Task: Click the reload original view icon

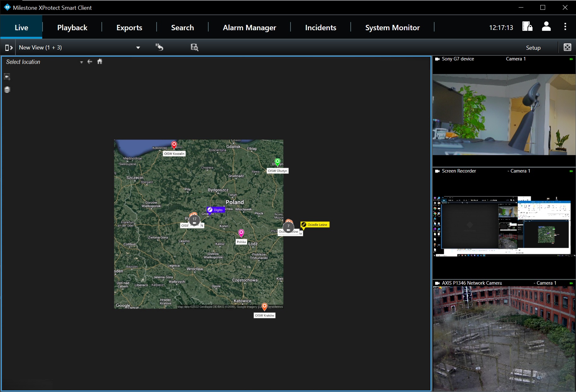Action: [159, 47]
